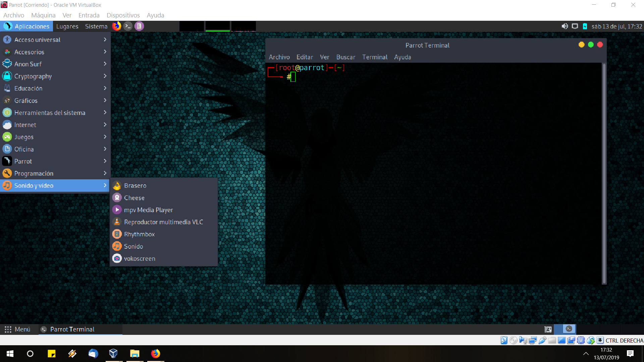Open VirtualBox Máquina menu
The height and width of the screenshot is (362, 644).
tap(43, 15)
